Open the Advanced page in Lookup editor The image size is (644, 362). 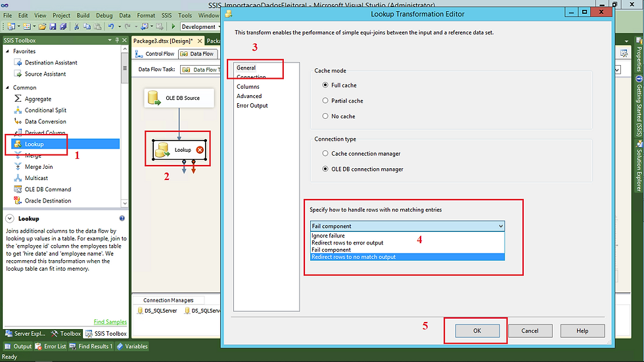click(249, 96)
